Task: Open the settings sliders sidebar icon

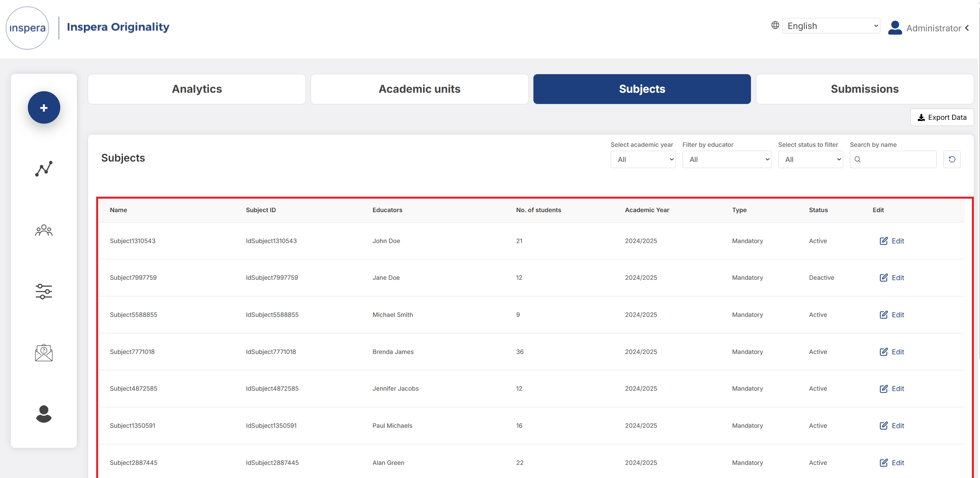Action: (44, 291)
